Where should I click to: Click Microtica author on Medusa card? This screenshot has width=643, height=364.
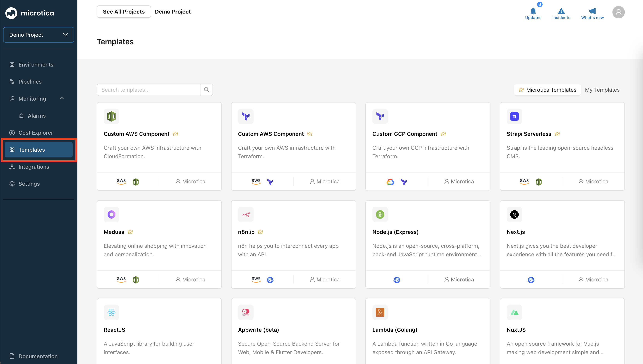[x=190, y=279]
